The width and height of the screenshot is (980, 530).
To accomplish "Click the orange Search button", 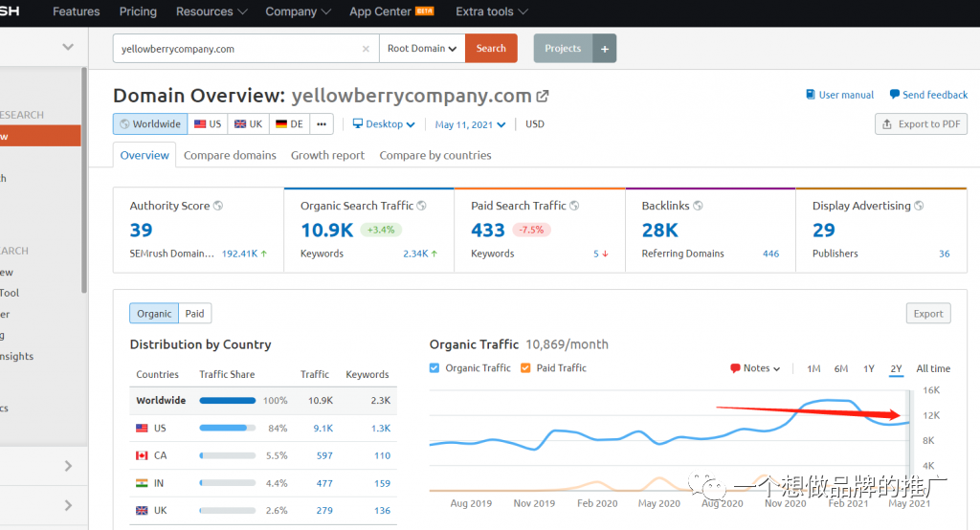I will (491, 48).
